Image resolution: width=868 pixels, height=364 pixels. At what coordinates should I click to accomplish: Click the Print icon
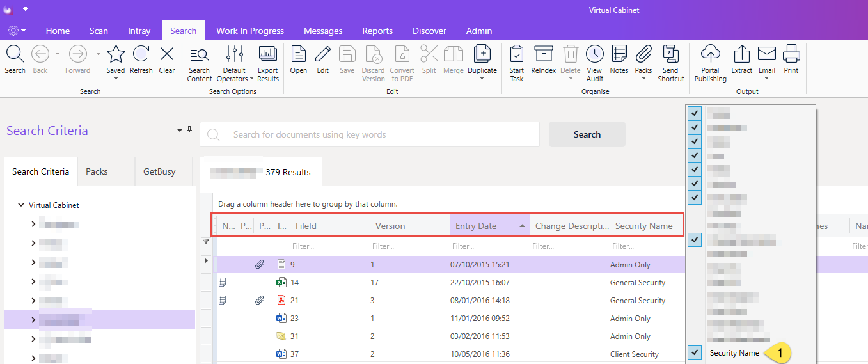(791, 53)
